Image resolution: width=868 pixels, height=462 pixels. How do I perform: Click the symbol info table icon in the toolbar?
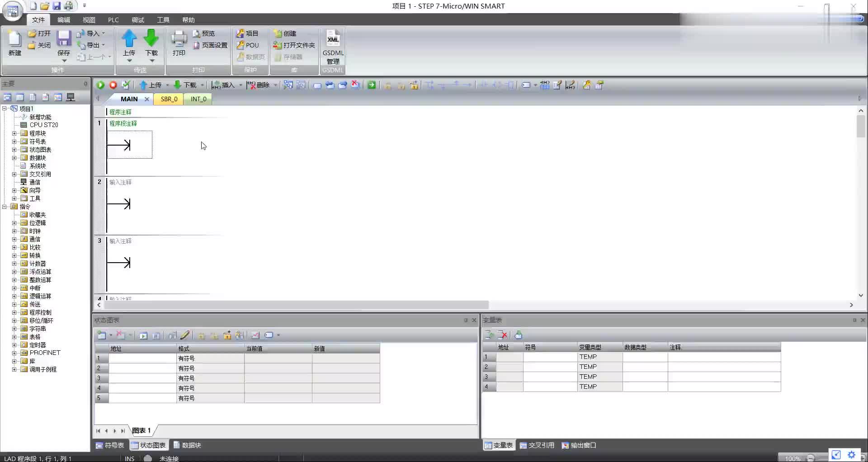(x=545, y=85)
